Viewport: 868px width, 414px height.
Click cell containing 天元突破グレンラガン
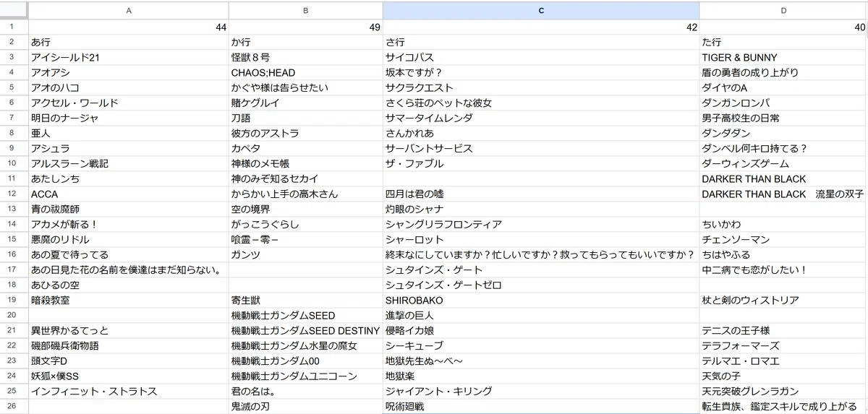coord(783,392)
